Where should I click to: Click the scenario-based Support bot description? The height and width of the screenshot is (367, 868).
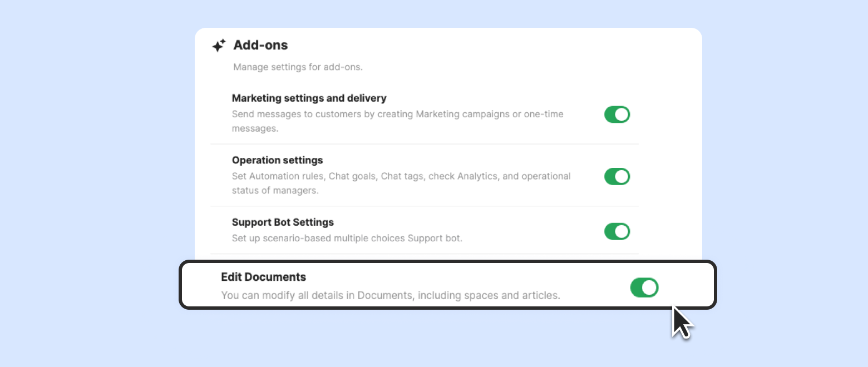point(347,239)
